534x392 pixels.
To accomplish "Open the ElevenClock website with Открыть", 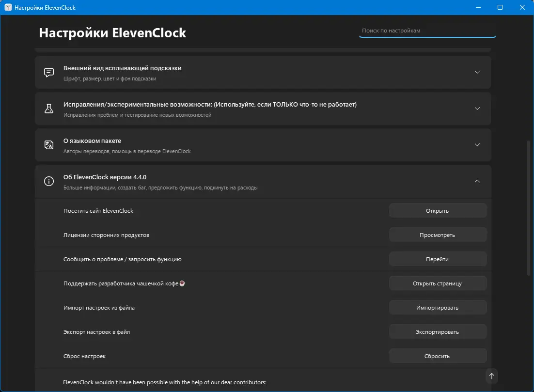I will [x=438, y=211].
